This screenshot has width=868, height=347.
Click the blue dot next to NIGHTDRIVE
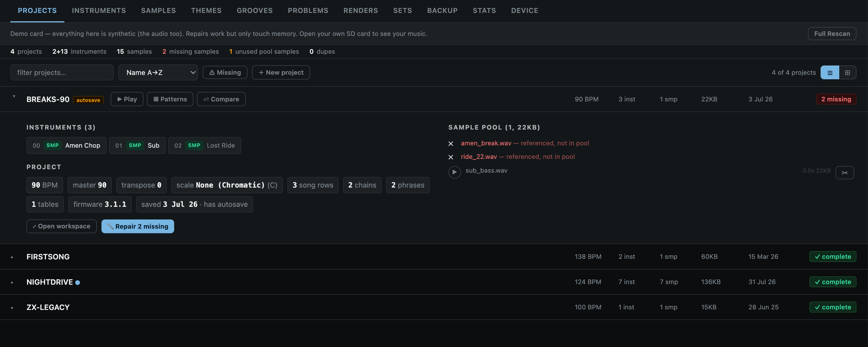click(x=78, y=283)
